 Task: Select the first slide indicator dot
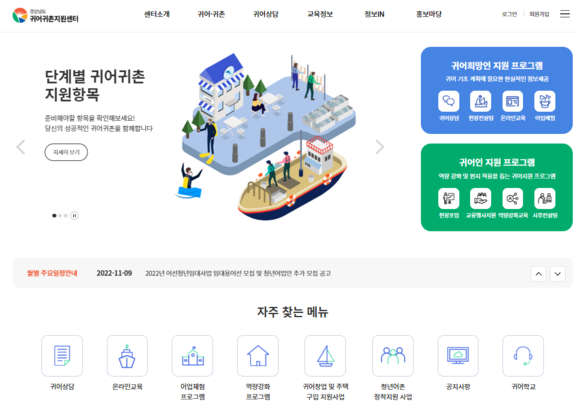pyautogui.click(x=54, y=216)
